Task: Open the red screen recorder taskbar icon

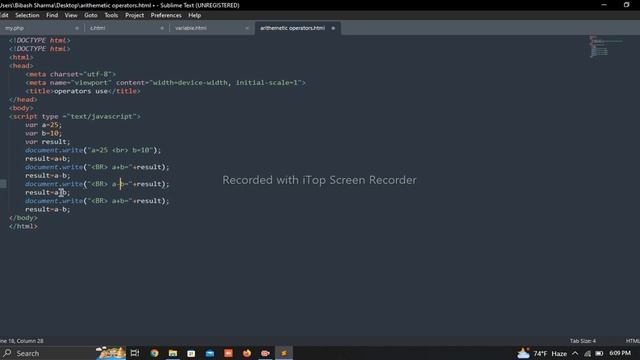Action: coord(265,353)
